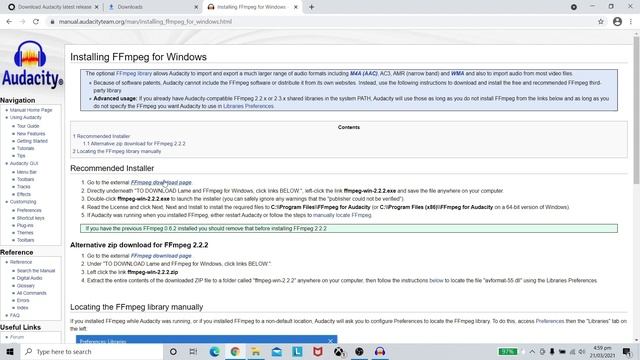Click the Audacity logo in the sidebar
The width and height of the screenshot is (640, 360).
[32, 64]
